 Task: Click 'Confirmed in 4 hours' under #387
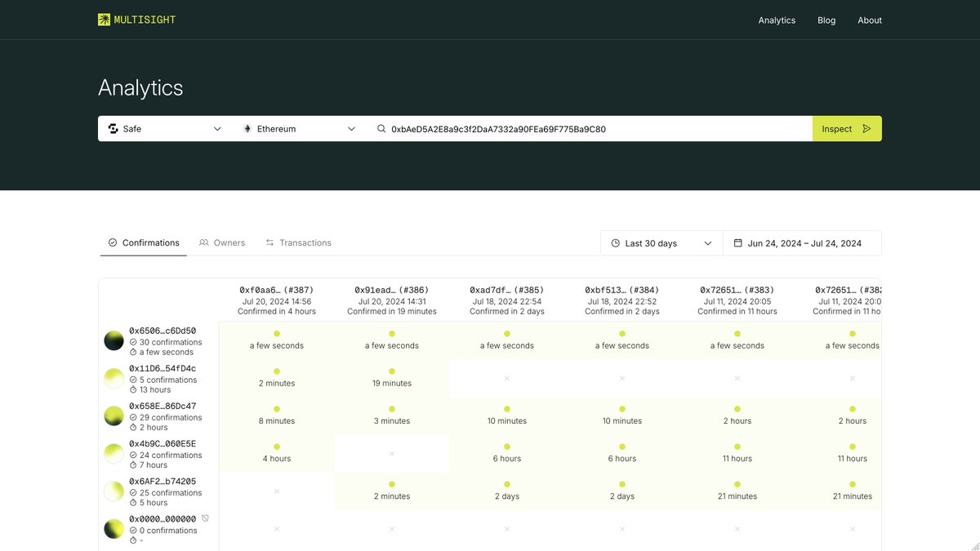[x=277, y=311]
